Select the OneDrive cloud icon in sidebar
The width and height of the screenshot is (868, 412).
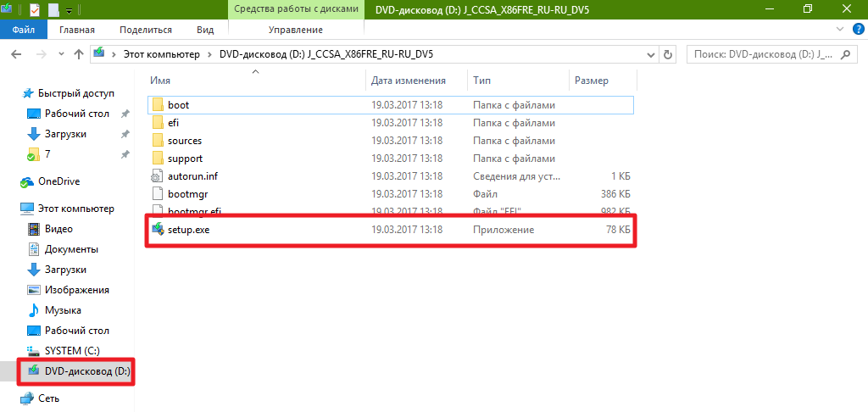28,181
